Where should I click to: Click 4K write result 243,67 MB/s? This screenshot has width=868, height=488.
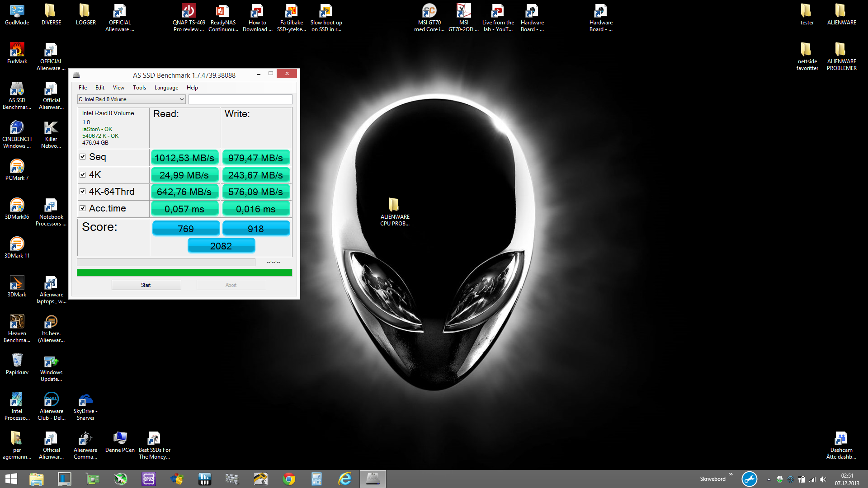pyautogui.click(x=256, y=175)
